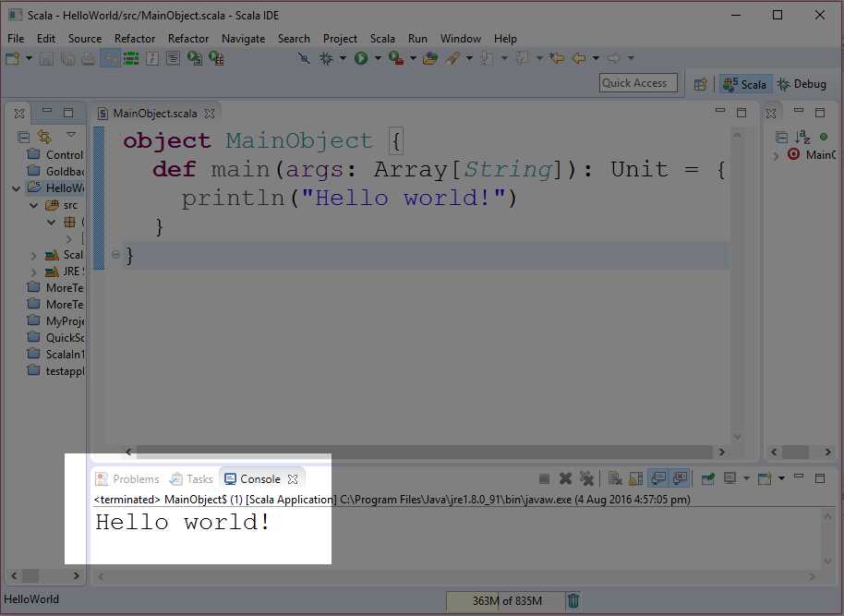This screenshot has height=616, width=844.
Task: Click the Open Perspective icon
Action: click(700, 84)
